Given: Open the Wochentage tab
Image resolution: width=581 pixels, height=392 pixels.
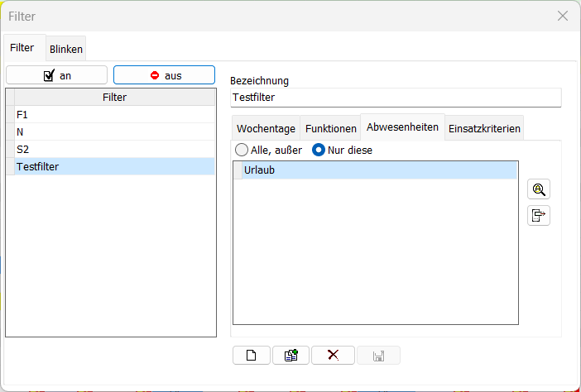Looking at the screenshot, I should pyautogui.click(x=266, y=128).
